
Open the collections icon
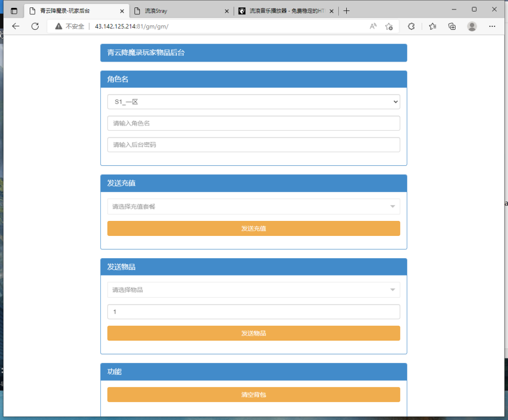coord(452,26)
